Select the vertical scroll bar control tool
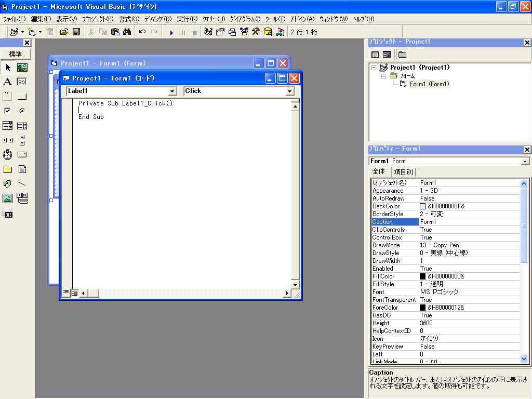532x399 pixels. tap(22, 140)
